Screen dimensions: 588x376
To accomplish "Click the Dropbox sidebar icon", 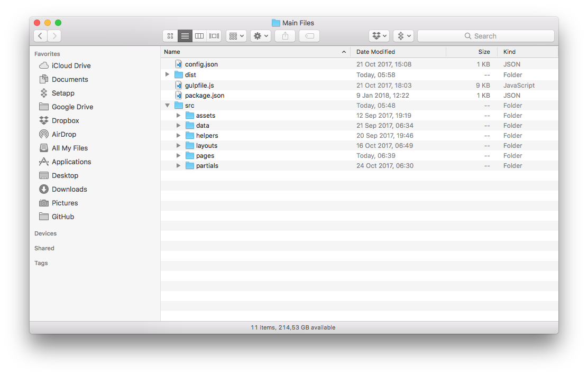I will [x=44, y=120].
